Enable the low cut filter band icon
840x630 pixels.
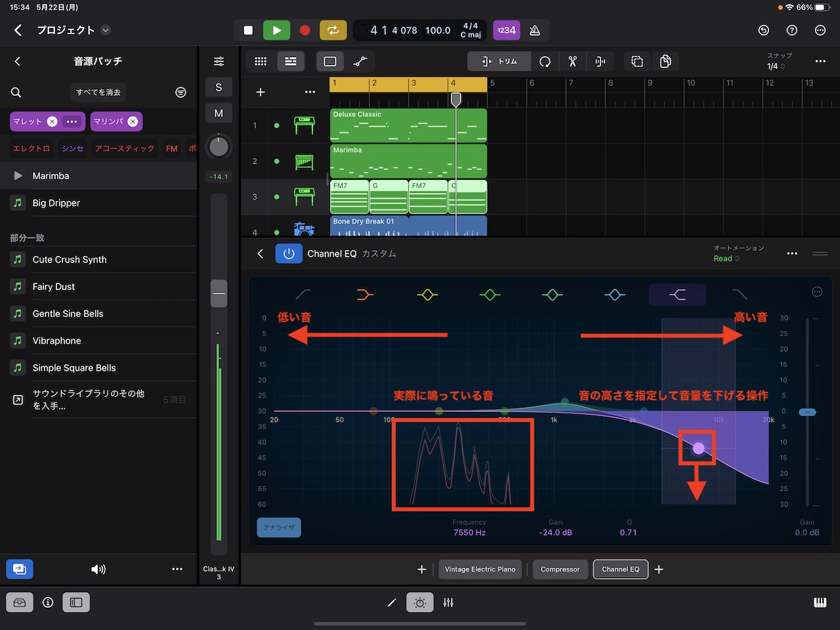(303, 295)
